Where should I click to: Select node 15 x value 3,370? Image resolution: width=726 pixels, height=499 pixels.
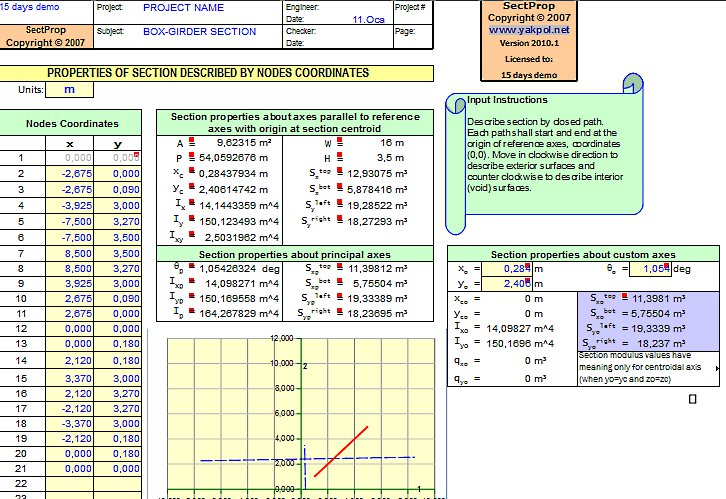click(70, 378)
